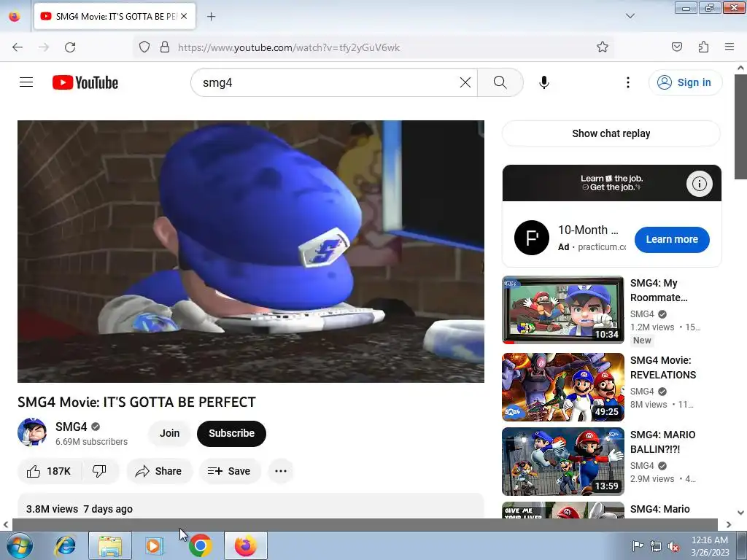Click the 6.69M subscribers text

pos(91,441)
